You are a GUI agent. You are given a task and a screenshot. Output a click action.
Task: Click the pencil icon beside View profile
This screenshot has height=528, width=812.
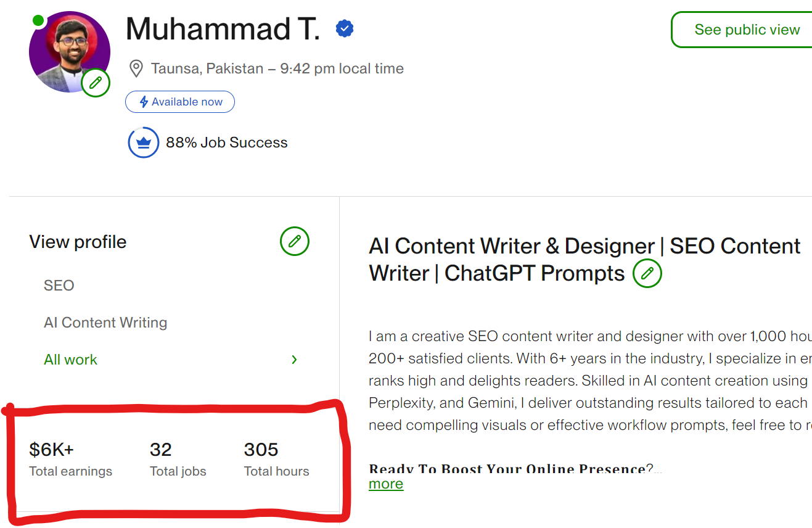coord(295,241)
